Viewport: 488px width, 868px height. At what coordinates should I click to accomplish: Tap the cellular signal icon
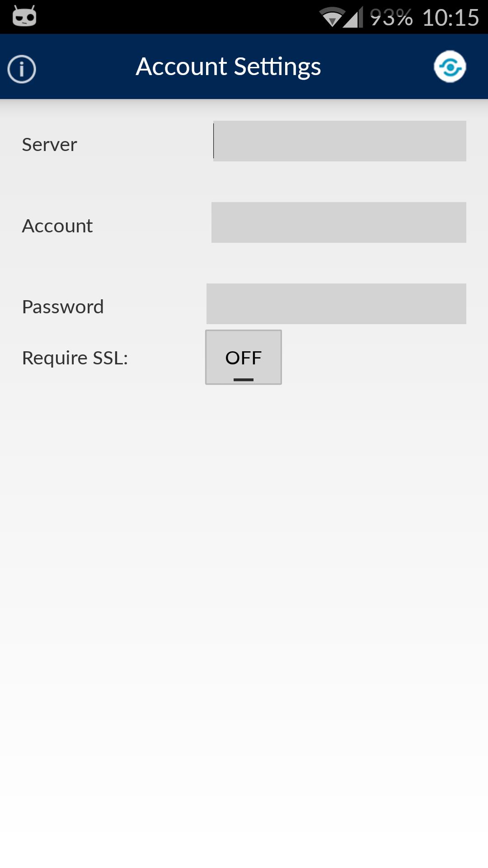(353, 18)
